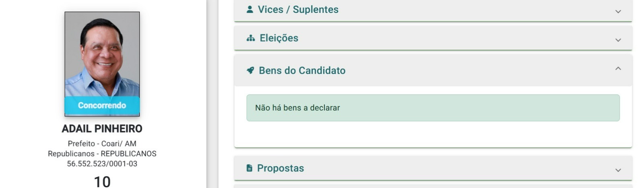Click the candidate number 10
This screenshot has width=644, height=188.
(102, 182)
